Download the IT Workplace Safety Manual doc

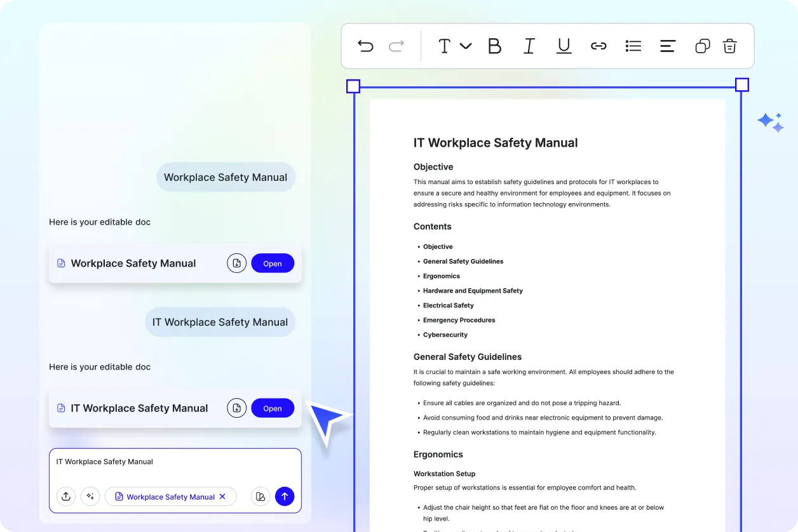point(236,408)
